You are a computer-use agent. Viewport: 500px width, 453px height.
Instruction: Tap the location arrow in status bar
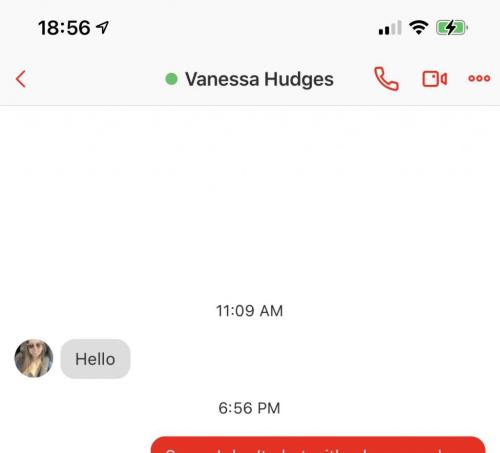(103, 27)
